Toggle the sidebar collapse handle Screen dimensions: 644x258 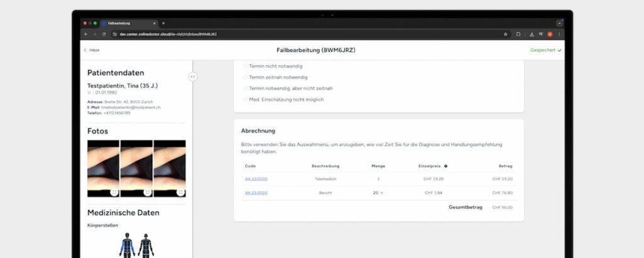192,76
